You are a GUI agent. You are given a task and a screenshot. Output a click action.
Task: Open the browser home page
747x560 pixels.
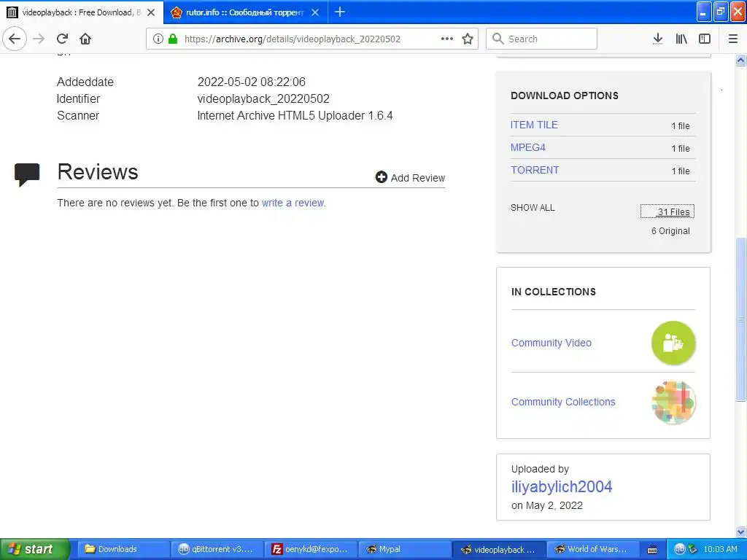(85, 39)
